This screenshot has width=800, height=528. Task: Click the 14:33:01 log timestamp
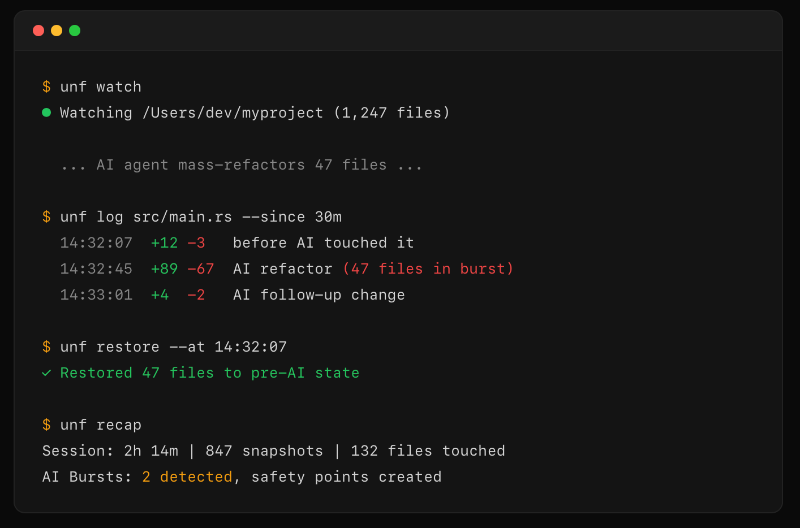(x=96, y=295)
